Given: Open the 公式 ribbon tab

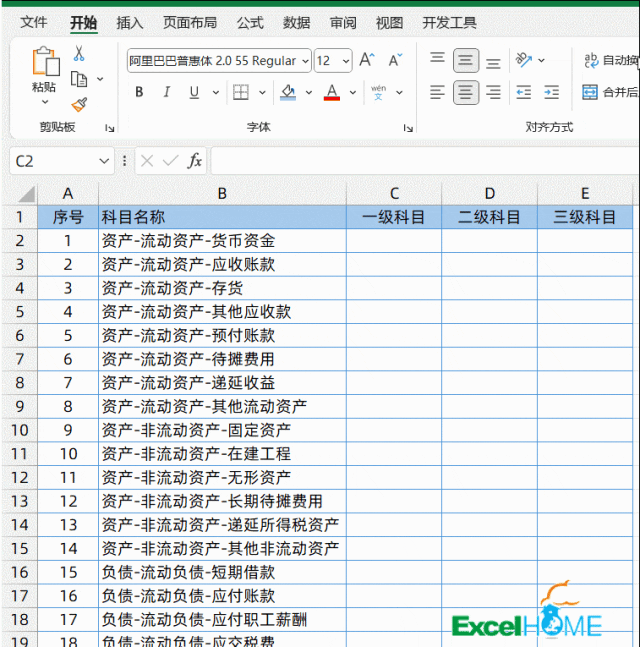Looking at the screenshot, I should 250,22.
